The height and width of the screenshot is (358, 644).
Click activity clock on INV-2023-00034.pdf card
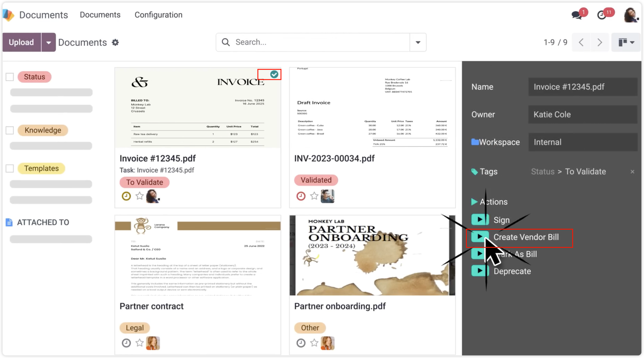(x=301, y=196)
